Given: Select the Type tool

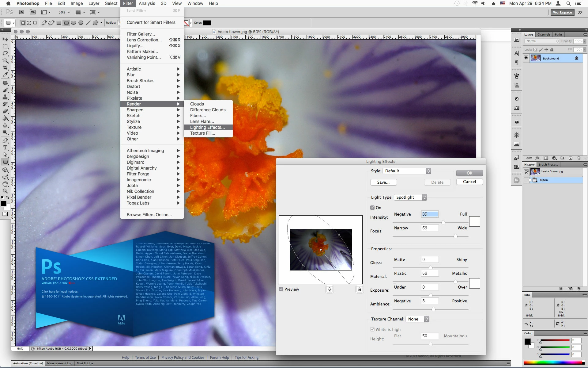Looking at the screenshot, I should click(5, 148).
